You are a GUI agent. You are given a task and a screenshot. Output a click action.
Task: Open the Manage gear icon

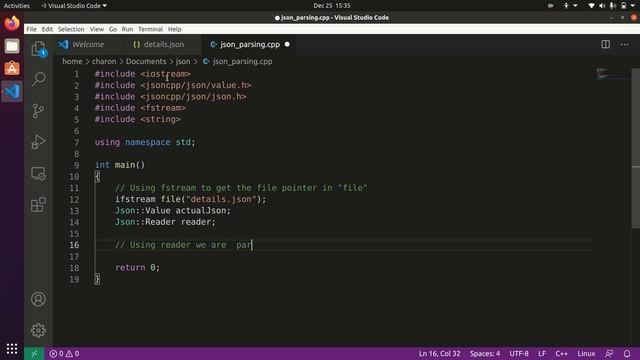[x=38, y=330]
